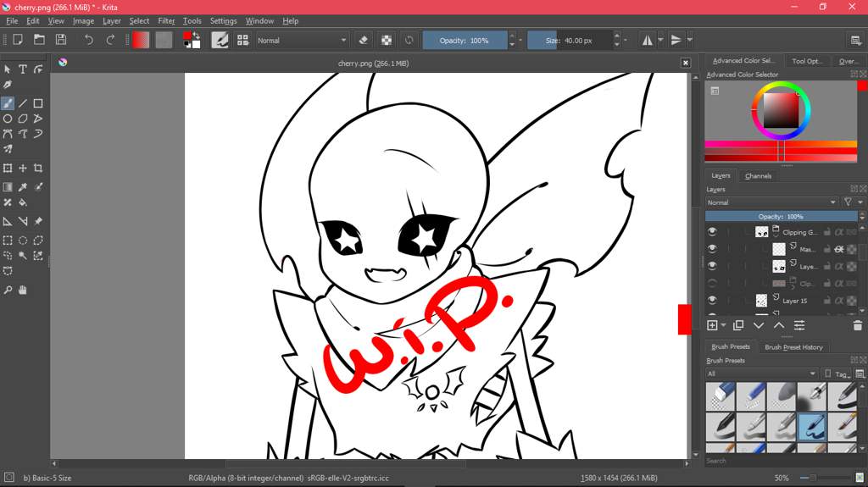Switch to the Channels tab
The height and width of the screenshot is (487, 868).
[x=758, y=176]
